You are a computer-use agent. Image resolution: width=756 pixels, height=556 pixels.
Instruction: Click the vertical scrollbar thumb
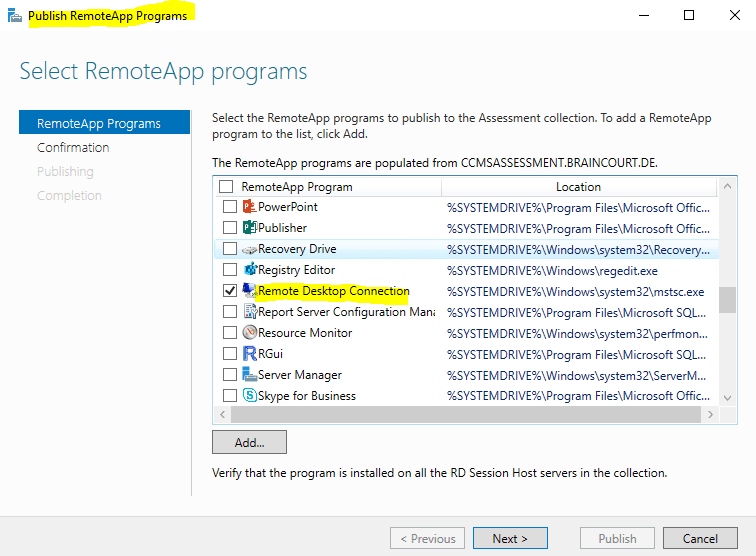click(x=728, y=300)
